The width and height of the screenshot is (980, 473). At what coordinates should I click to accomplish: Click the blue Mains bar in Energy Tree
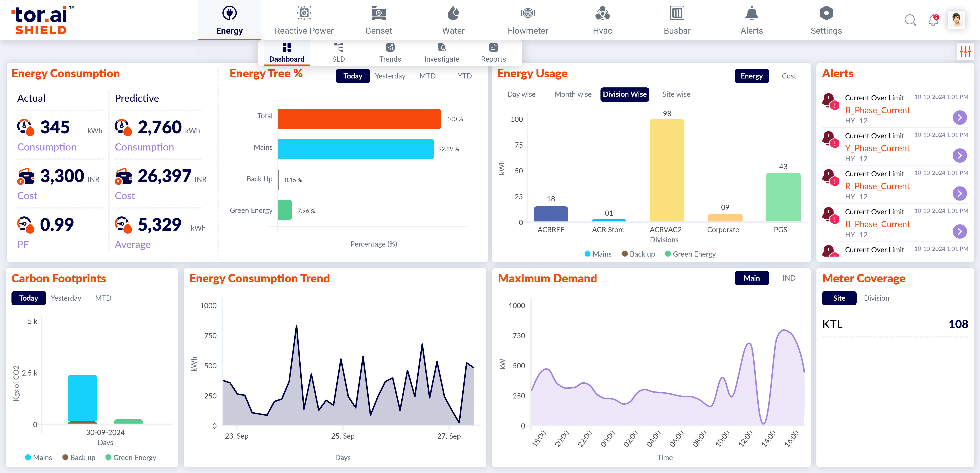[x=356, y=149]
